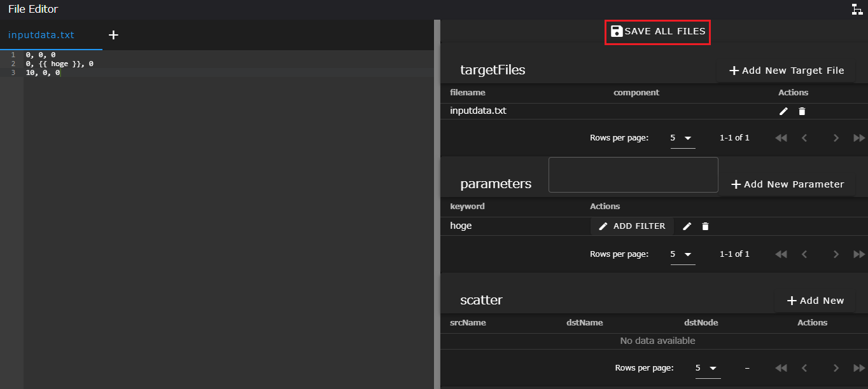Go to previous page in parameters table

pos(804,254)
